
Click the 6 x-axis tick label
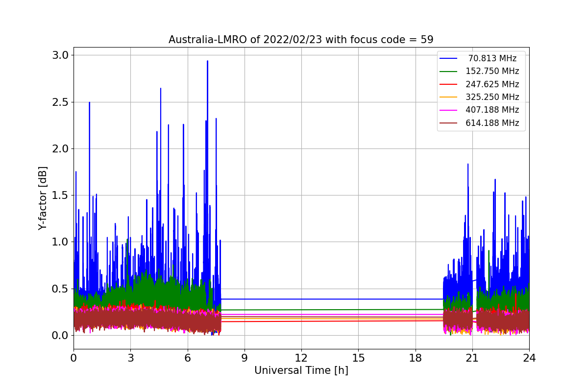187,358
